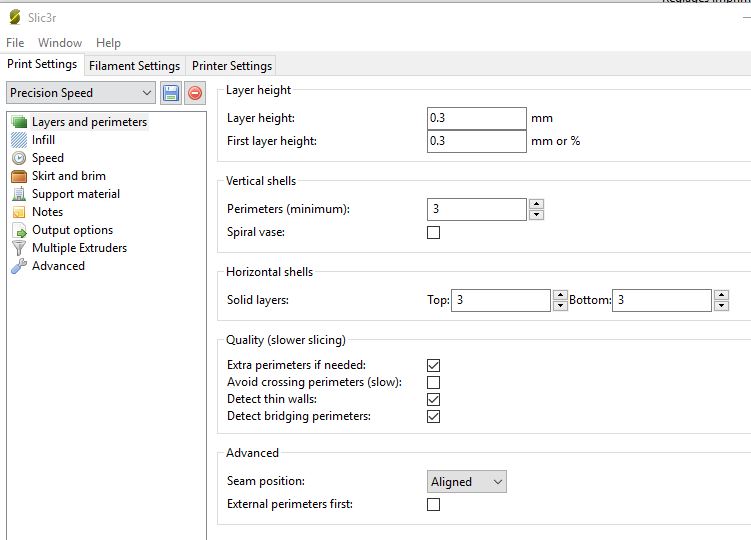
Task: Select the Infill icon in sidebar
Action: coord(18,140)
